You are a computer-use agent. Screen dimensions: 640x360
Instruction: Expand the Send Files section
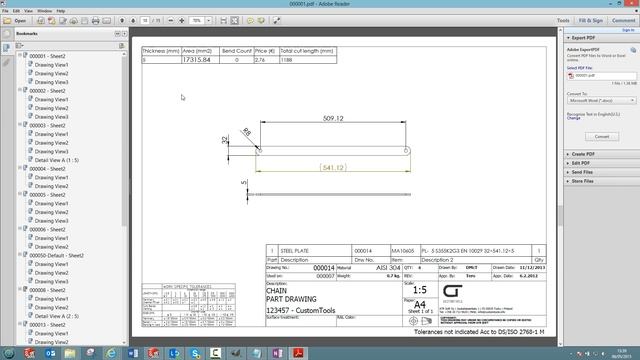point(568,172)
